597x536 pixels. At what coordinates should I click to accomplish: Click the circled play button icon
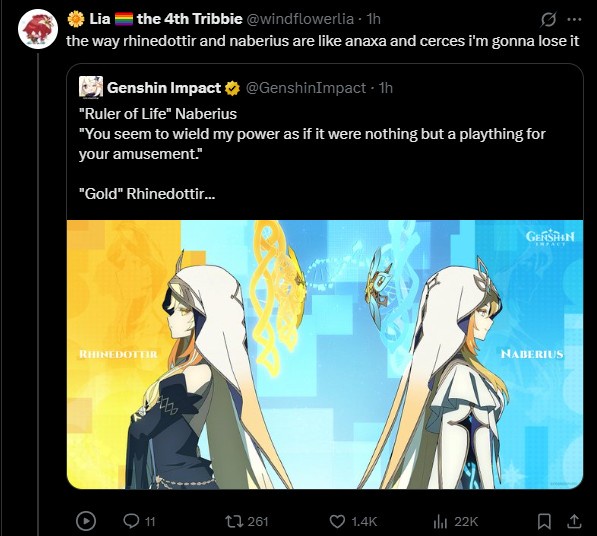pyautogui.click(x=86, y=521)
